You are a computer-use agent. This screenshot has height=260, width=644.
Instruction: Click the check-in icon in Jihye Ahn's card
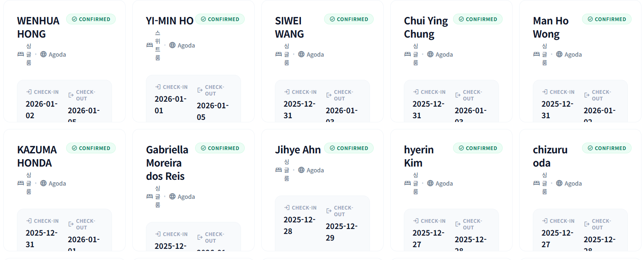287,208
